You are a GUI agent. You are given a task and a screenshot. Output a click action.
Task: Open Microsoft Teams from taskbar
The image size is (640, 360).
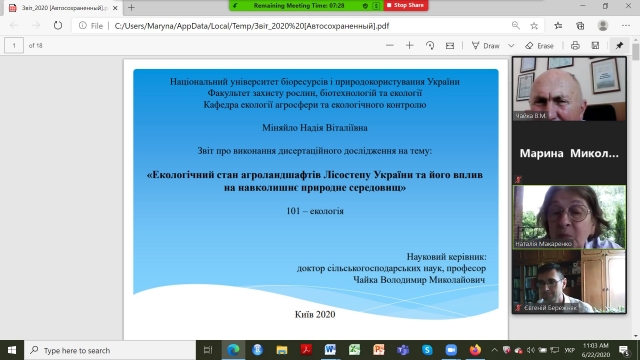coord(403,350)
